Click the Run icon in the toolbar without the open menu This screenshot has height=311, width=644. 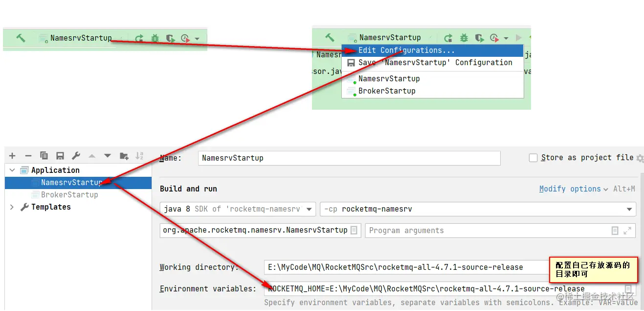click(x=139, y=38)
